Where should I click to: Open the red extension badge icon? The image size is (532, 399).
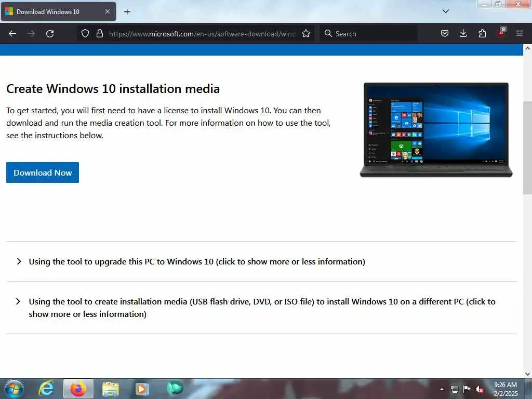tap(501, 33)
